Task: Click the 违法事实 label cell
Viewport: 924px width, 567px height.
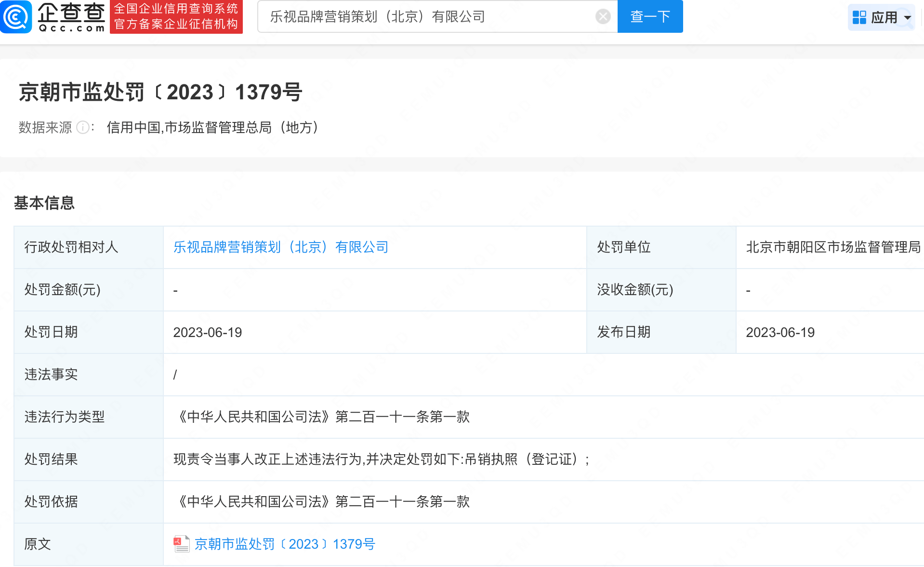Action: (x=89, y=375)
